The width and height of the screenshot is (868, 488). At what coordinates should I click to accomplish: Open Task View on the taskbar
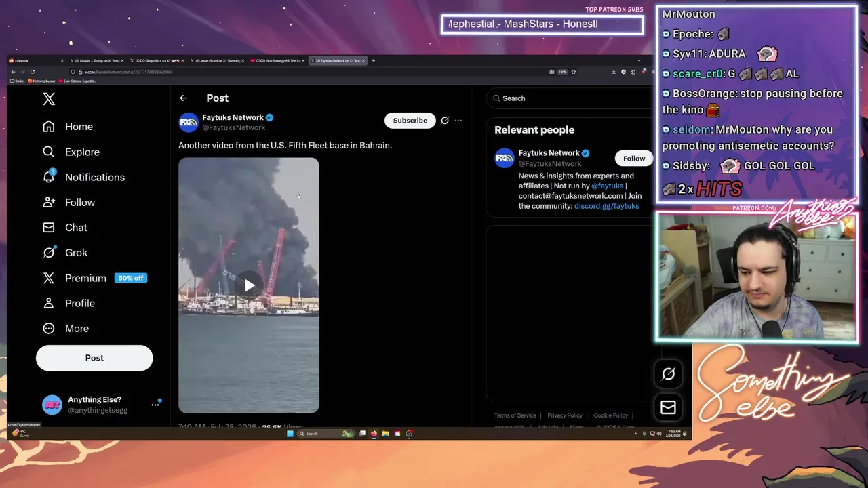point(362,434)
